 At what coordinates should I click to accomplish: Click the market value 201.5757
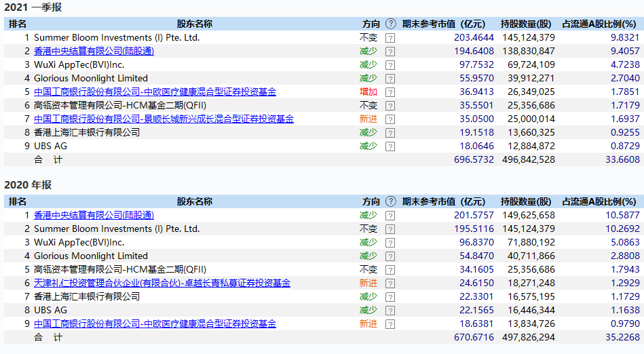(474, 215)
